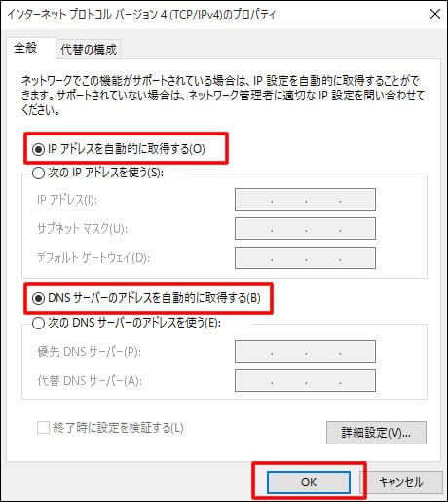Image resolution: width=448 pixels, height=502 pixels.
Task: Close the TCP/IPv4 properties dialog
Action: 434,14
